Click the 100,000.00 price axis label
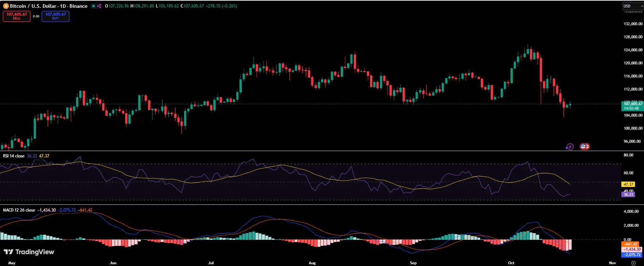644x266 pixels. tap(633, 129)
